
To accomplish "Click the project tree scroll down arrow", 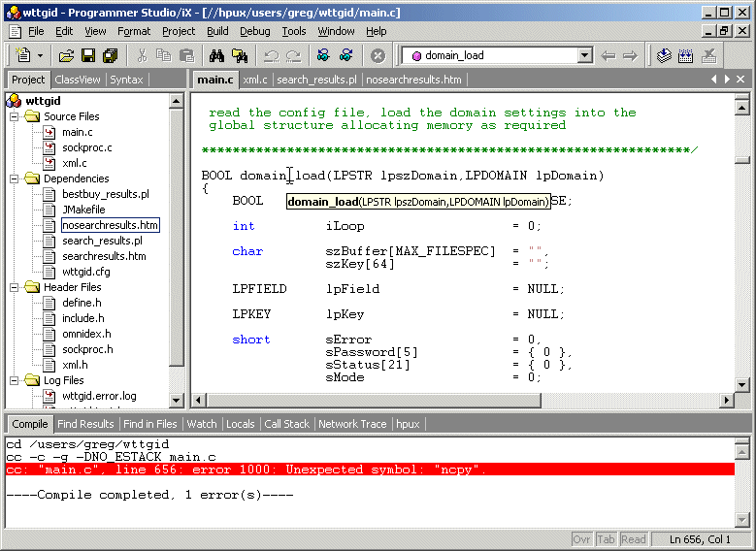I will 177,400.
